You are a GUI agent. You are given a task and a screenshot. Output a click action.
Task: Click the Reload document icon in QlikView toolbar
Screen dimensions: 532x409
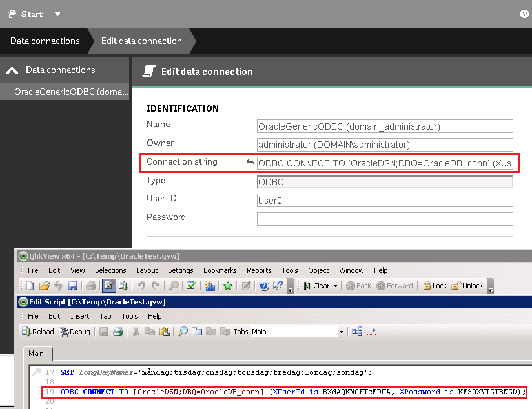tap(125, 286)
